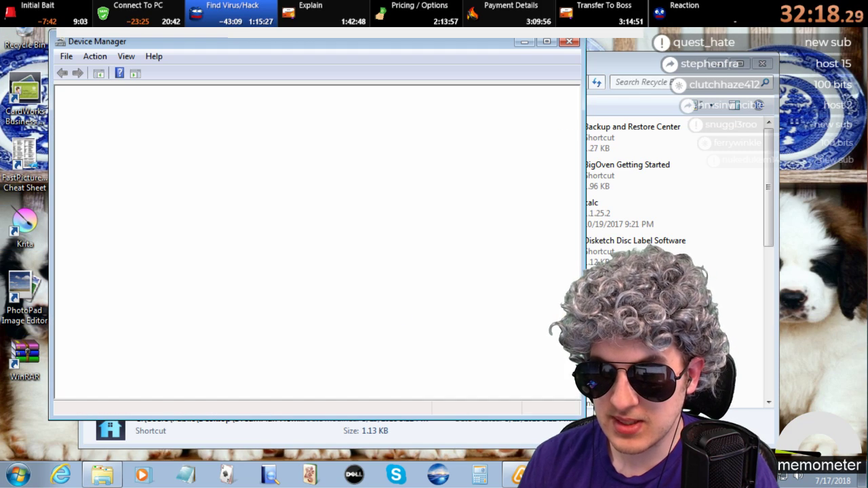Open the View menu in Device Manager
868x488 pixels.
[x=126, y=56]
